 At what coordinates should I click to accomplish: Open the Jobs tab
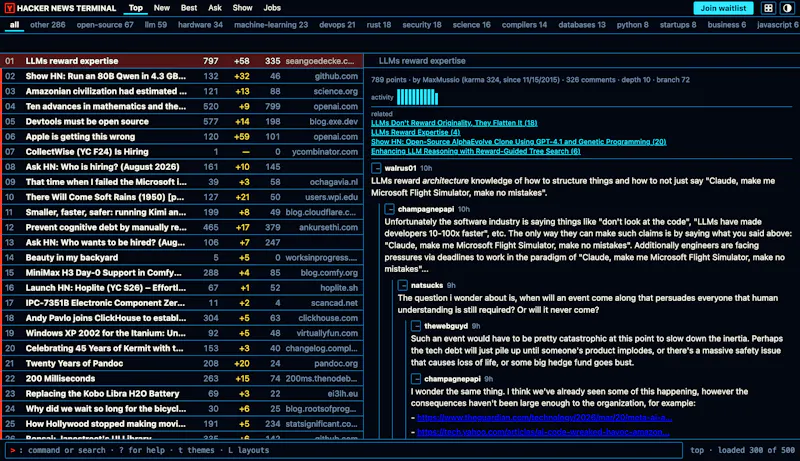coord(272,8)
